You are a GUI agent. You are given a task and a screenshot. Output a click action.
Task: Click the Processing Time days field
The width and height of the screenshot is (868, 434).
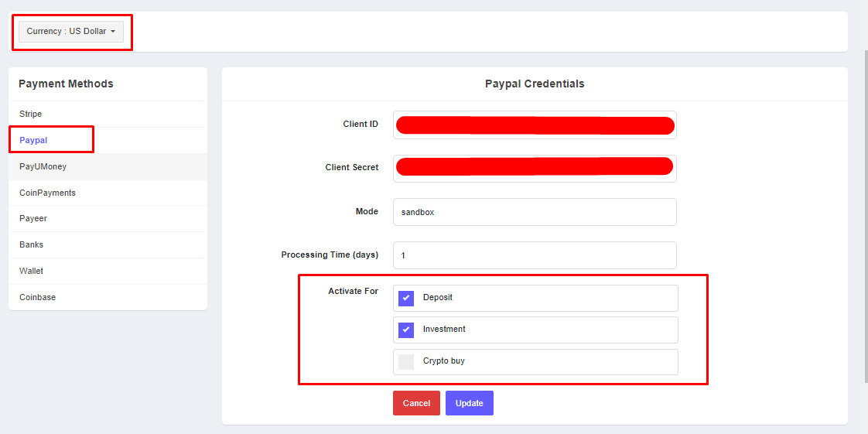pyautogui.click(x=534, y=255)
